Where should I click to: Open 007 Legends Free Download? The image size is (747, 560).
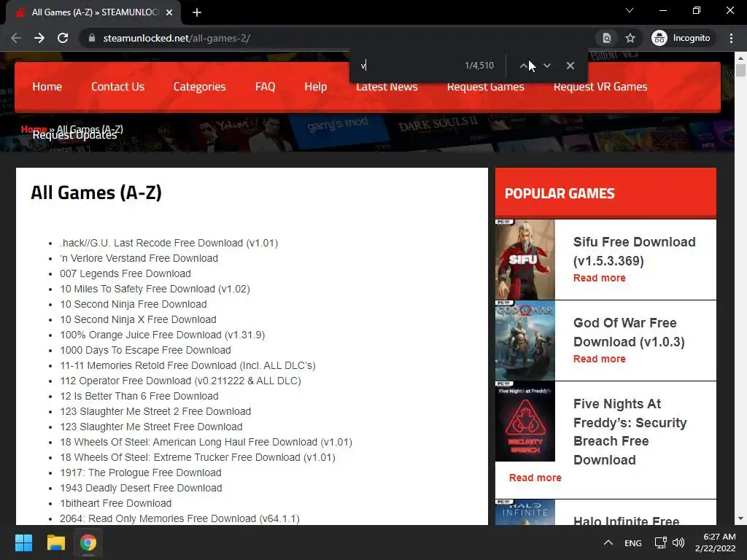[x=125, y=273]
